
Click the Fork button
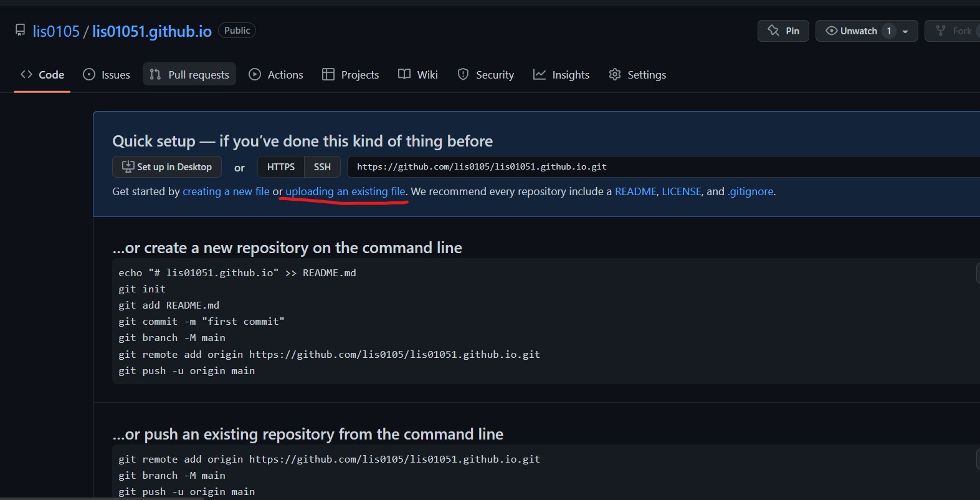point(954,31)
